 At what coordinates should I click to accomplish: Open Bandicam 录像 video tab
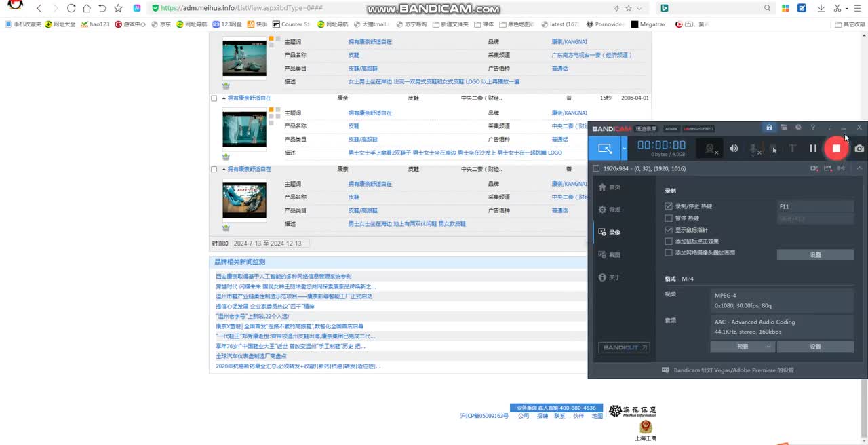pyautogui.click(x=610, y=232)
